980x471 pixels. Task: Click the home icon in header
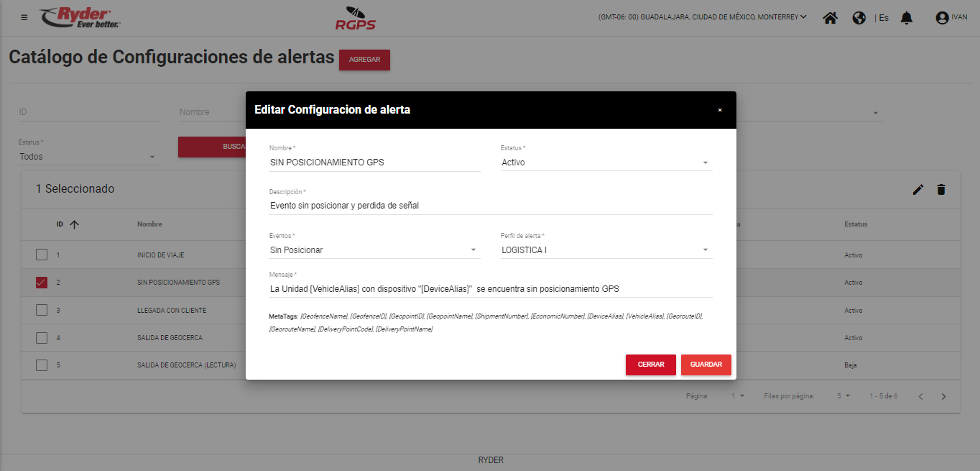830,18
